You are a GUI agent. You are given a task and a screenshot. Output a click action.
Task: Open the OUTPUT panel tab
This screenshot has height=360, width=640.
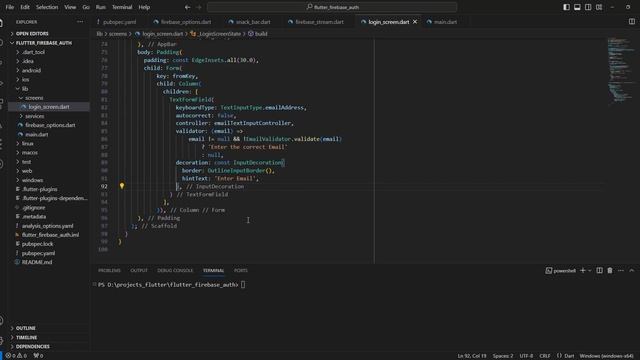(x=139, y=270)
